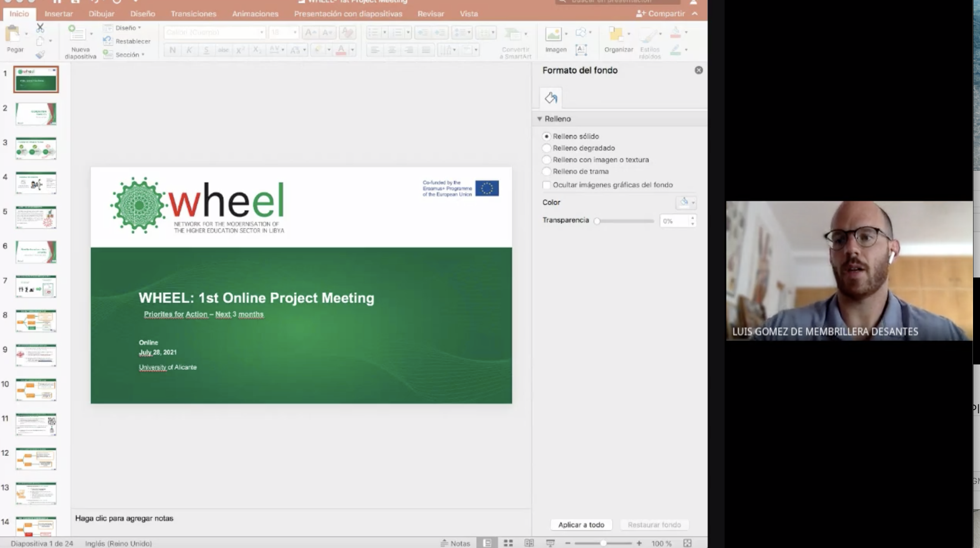This screenshot has height=548, width=980.
Task: Click fit slide to window icon
Action: (687, 543)
